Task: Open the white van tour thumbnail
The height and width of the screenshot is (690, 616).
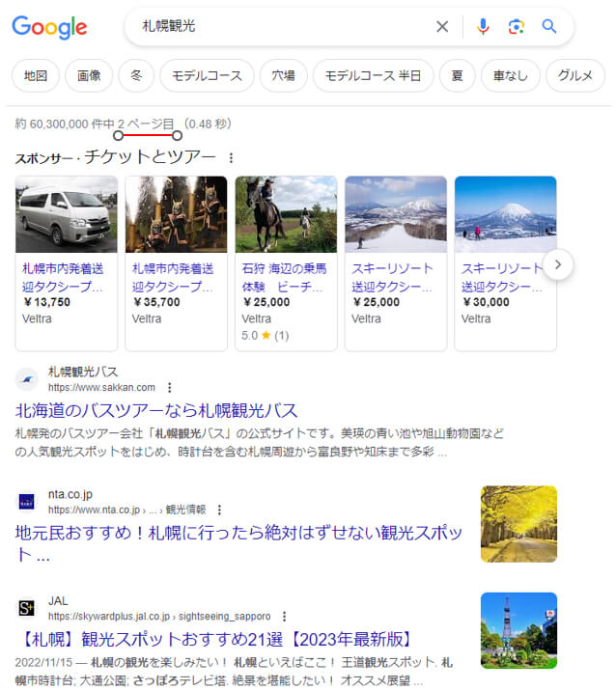Action: [67, 214]
